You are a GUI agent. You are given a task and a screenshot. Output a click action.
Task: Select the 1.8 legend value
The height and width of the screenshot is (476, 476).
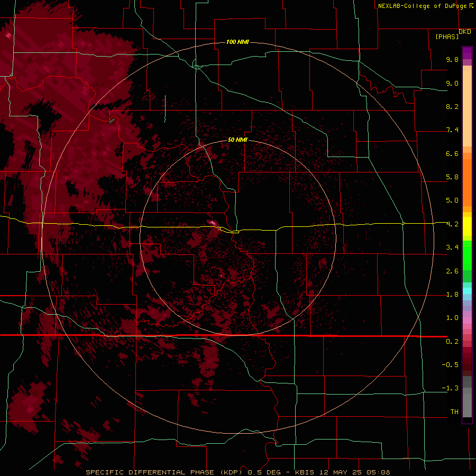point(452,295)
